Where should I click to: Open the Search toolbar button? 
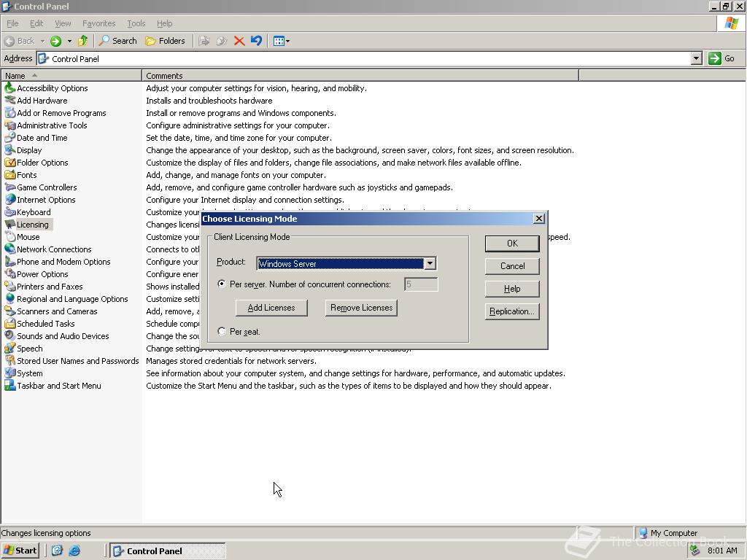pyautogui.click(x=117, y=41)
